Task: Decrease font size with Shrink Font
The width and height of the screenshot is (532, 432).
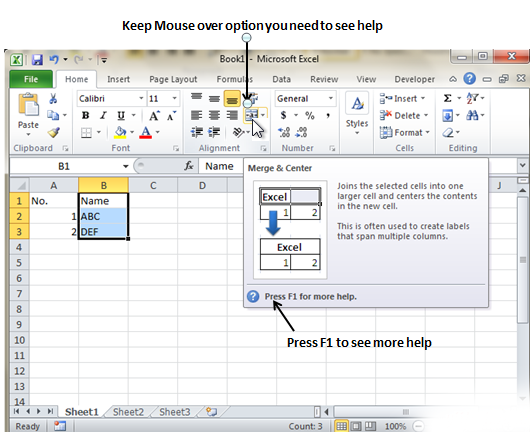Action: coord(171,115)
